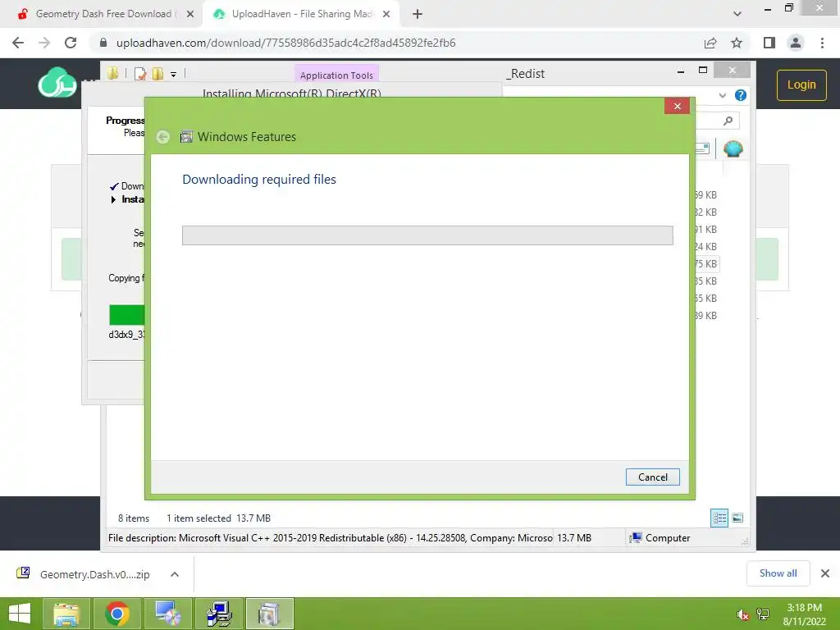Image resolution: width=840 pixels, height=630 pixels.
Task: Click New Folder icon in Explorer toolbar
Action: coord(157,74)
